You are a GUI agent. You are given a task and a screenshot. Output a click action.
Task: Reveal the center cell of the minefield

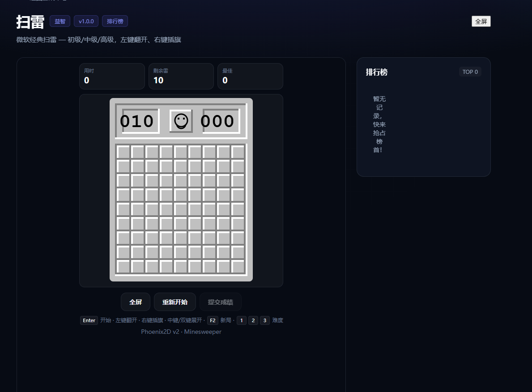(x=181, y=209)
